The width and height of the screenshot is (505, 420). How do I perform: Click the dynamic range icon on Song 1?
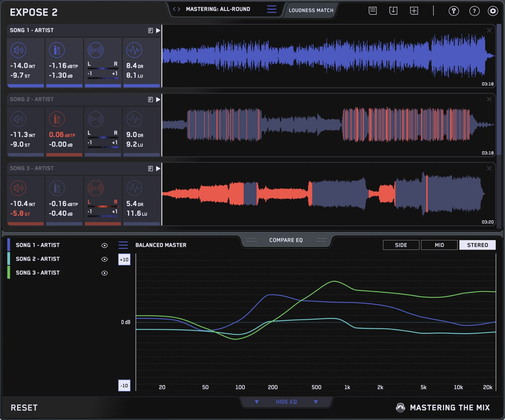pos(135,50)
